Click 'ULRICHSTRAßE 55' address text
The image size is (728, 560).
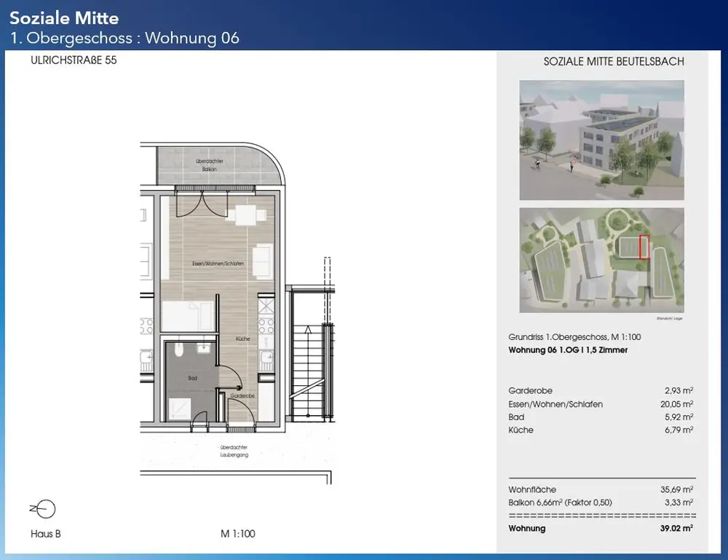click(x=74, y=61)
